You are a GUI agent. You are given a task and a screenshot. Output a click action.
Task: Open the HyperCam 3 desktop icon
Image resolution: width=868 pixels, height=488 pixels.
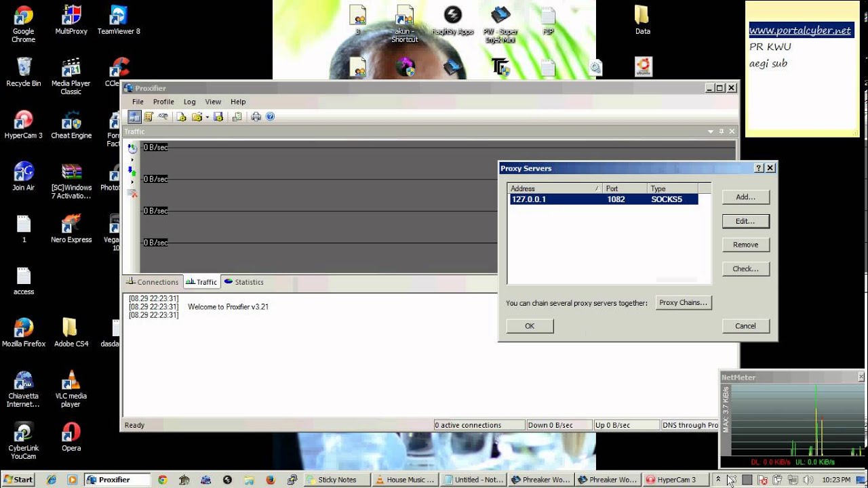point(23,124)
